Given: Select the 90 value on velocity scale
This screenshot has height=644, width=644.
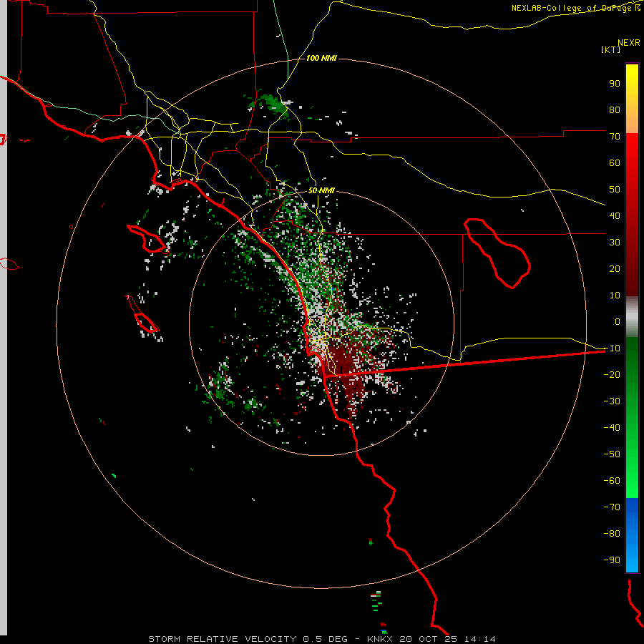Looking at the screenshot, I should pyautogui.click(x=615, y=84).
